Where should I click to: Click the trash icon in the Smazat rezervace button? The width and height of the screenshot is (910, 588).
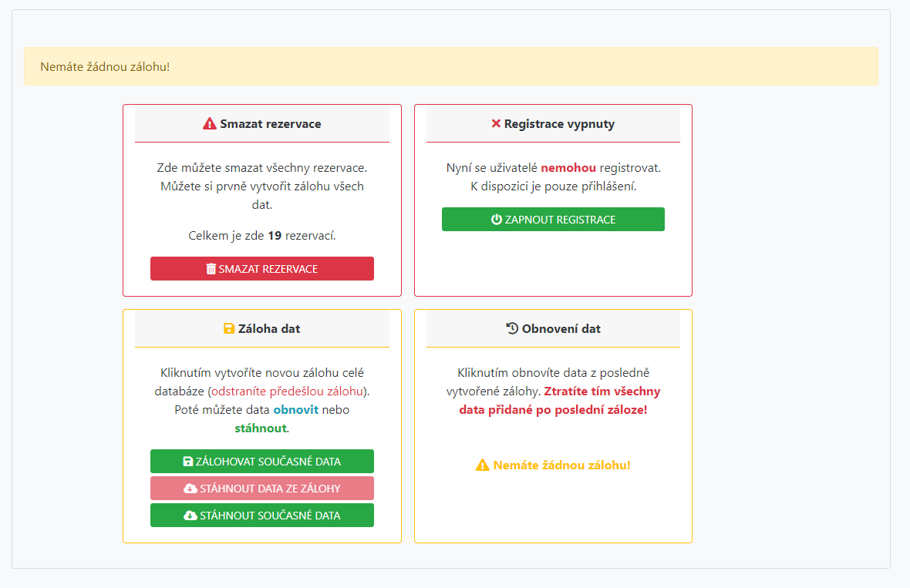tap(211, 269)
